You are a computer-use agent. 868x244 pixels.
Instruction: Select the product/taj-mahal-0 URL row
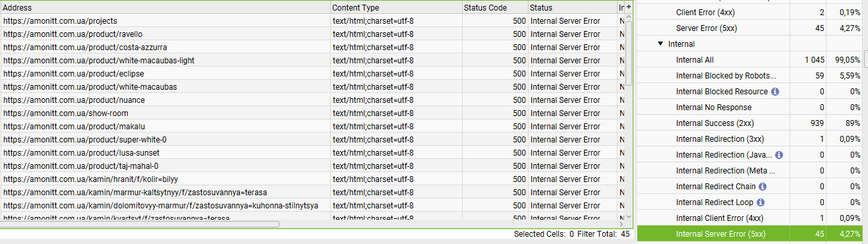(x=312, y=166)
